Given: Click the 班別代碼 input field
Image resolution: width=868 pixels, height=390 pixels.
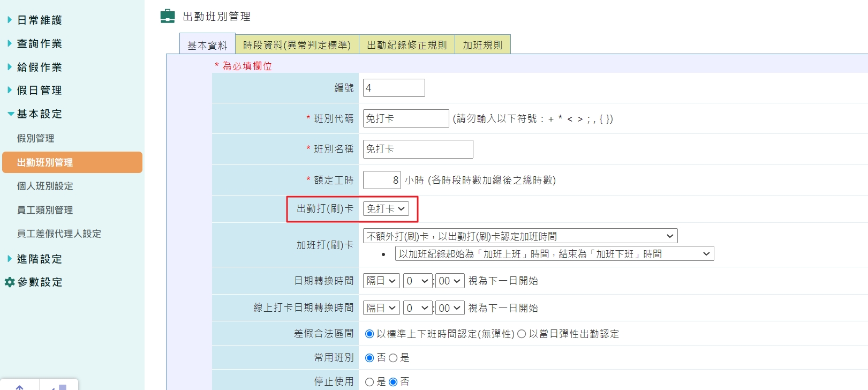Looking at the screenshot, I should click(x=406, y=118).
